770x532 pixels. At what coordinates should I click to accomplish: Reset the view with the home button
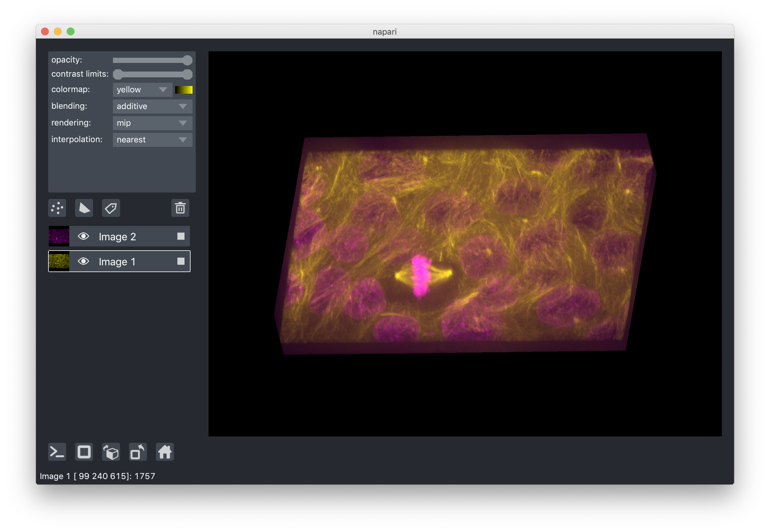[165, 452]
